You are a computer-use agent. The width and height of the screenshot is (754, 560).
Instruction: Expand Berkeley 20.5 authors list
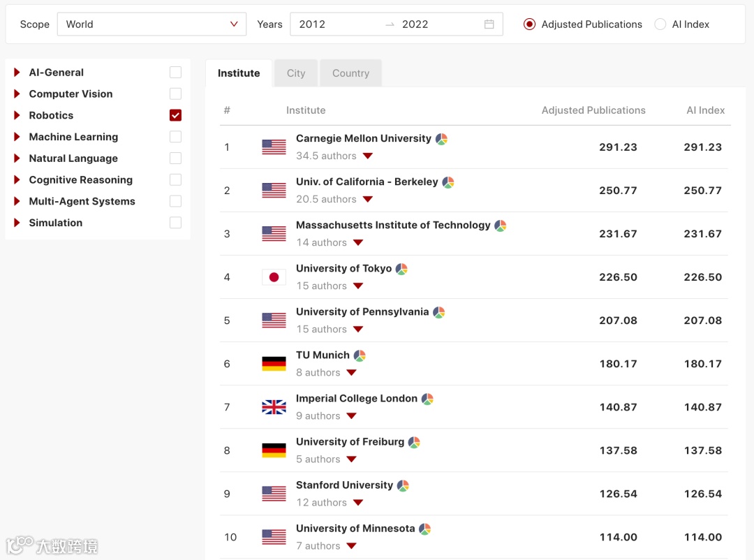tap(368, 199)
